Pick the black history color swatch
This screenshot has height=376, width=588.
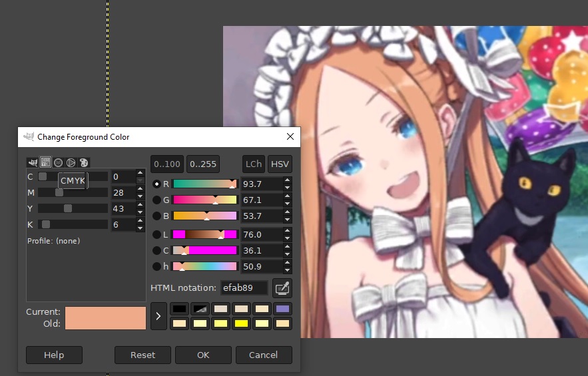179,309
